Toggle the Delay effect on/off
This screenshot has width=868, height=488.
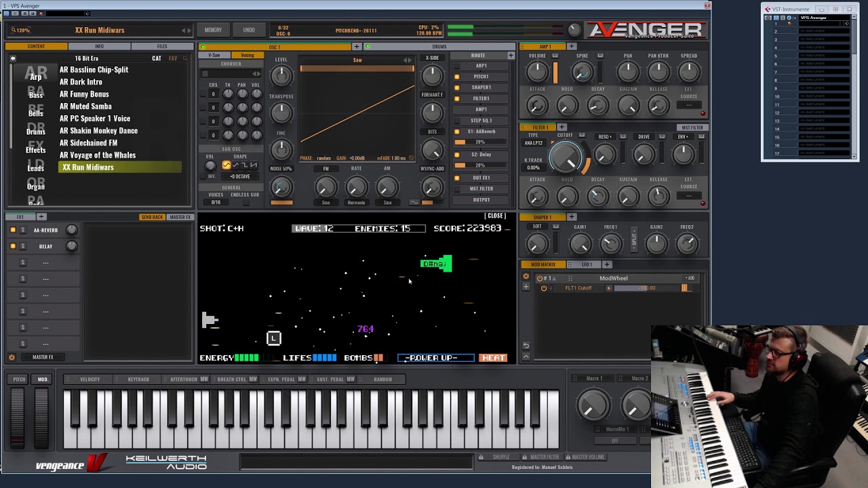(x=12, y=246)
